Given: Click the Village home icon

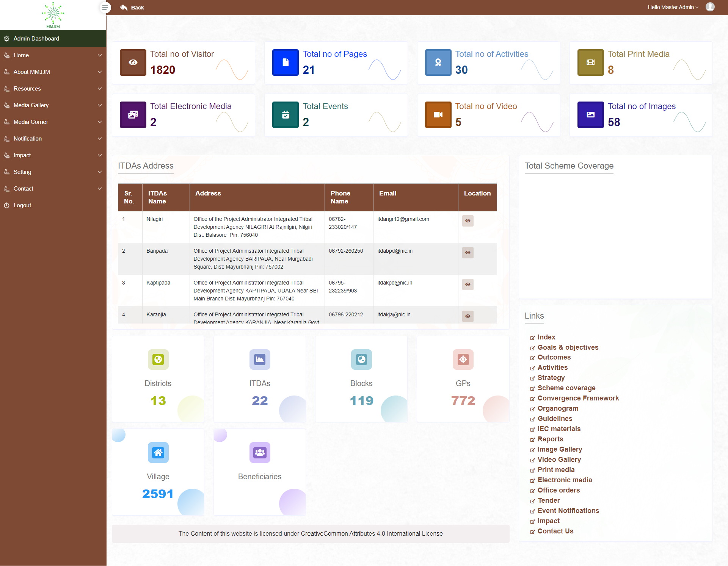Looking at the screenshot, I should (158, 452).
